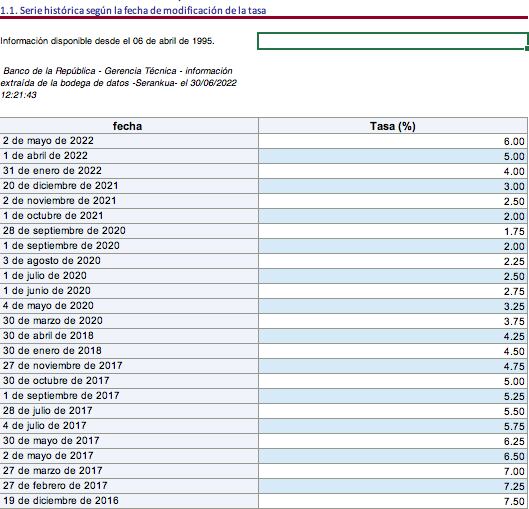Screen dimensions: 529x509
Task: Click the 5.25 rate value
Action: [514, 397]
